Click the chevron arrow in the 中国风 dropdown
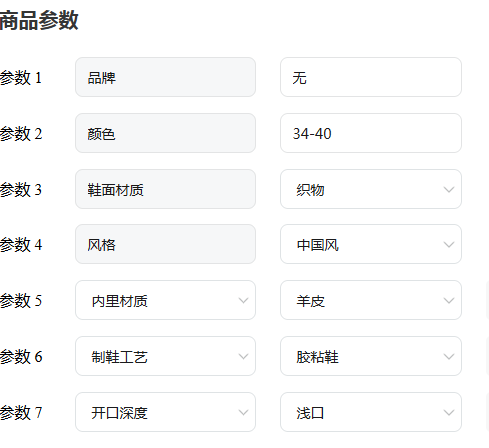This screenshot has height=448, width=489. tap(449, 245)
